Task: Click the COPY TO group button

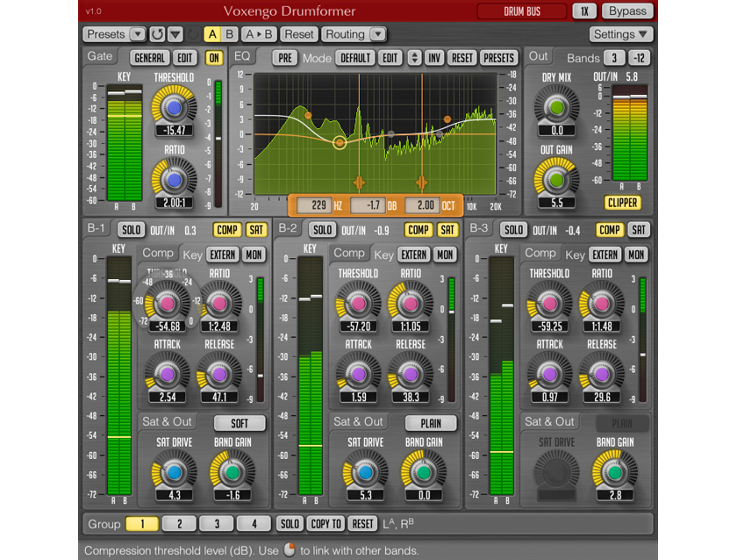Action: click(x=326, y=524)
